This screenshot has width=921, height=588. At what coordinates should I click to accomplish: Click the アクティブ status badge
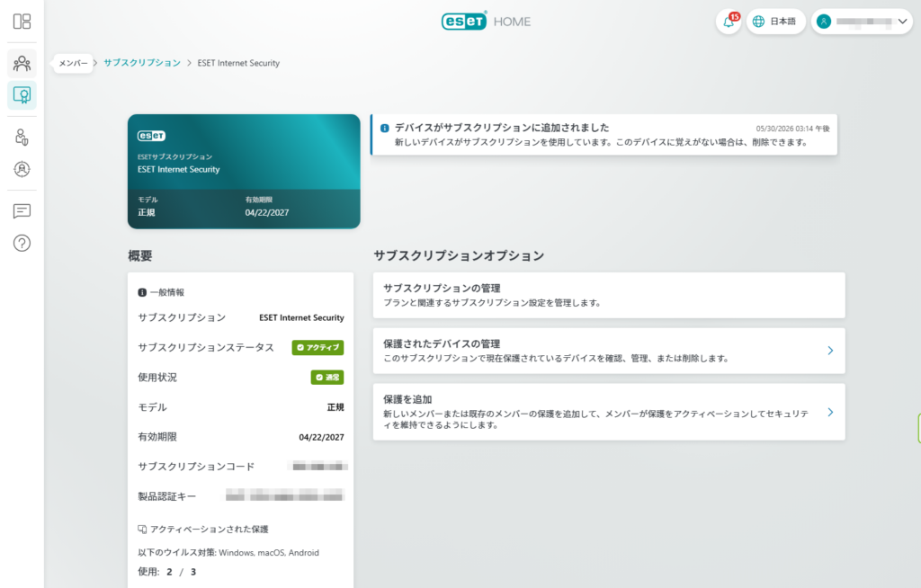(x=317, y=347)
